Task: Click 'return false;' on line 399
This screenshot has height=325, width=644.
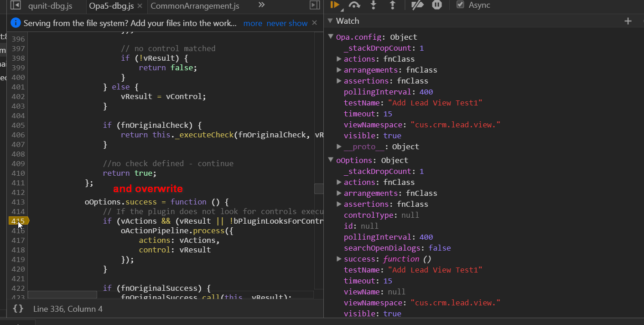Action: (x=168, y=68)
